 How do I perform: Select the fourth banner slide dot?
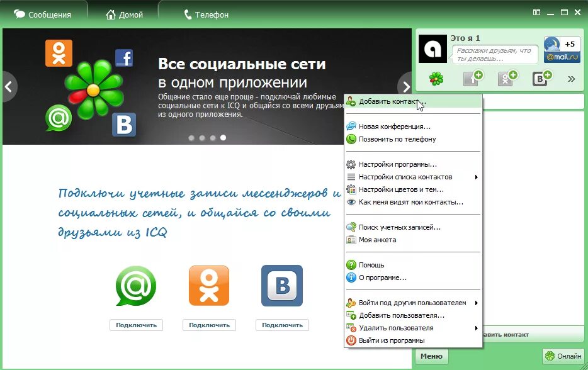pos(223,138)
